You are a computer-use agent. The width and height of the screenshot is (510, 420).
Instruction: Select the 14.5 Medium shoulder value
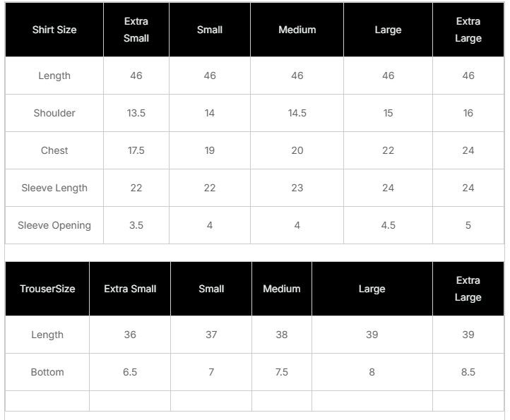[x=297, y=113]
